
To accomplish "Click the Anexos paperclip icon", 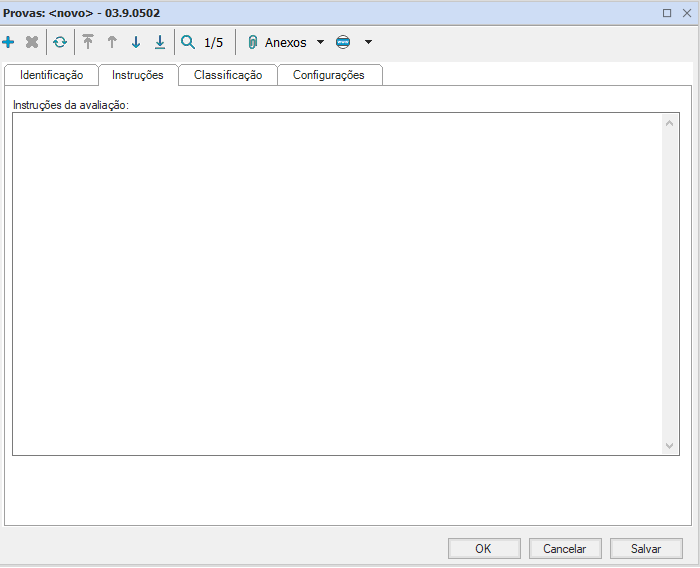I will tap(253, 43).
